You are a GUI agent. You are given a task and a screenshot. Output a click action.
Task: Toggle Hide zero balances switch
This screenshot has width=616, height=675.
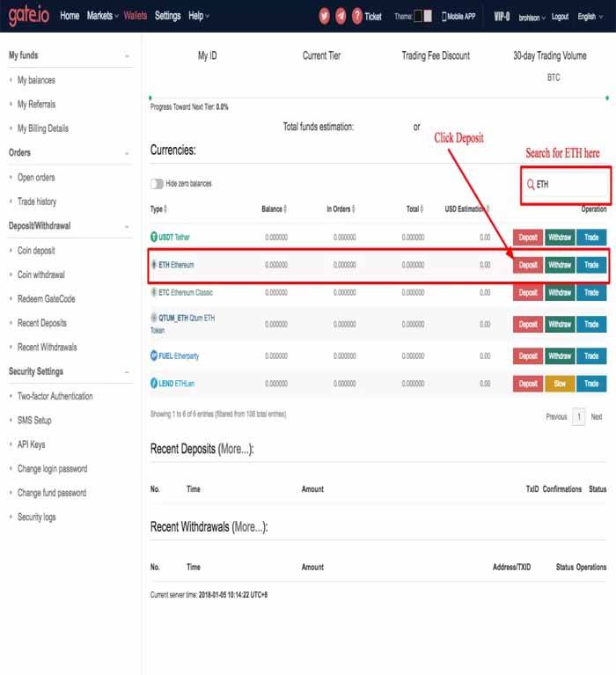coord(157,184)
